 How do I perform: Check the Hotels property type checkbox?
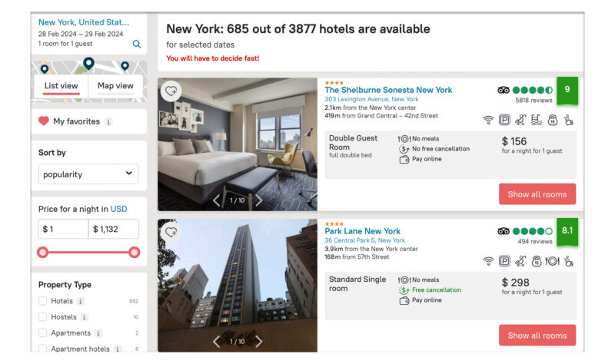click(x=43, y=301)
